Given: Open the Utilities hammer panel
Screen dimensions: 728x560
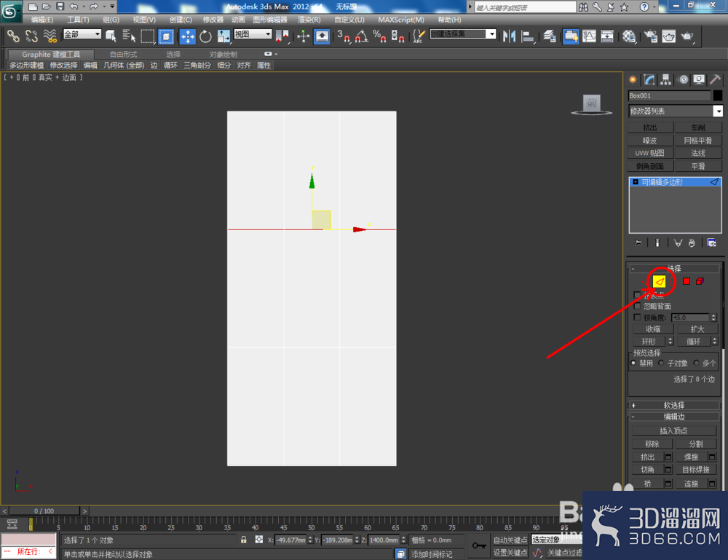Looking at the screenshot, I should pyautogui.click(x=715, y=80).
